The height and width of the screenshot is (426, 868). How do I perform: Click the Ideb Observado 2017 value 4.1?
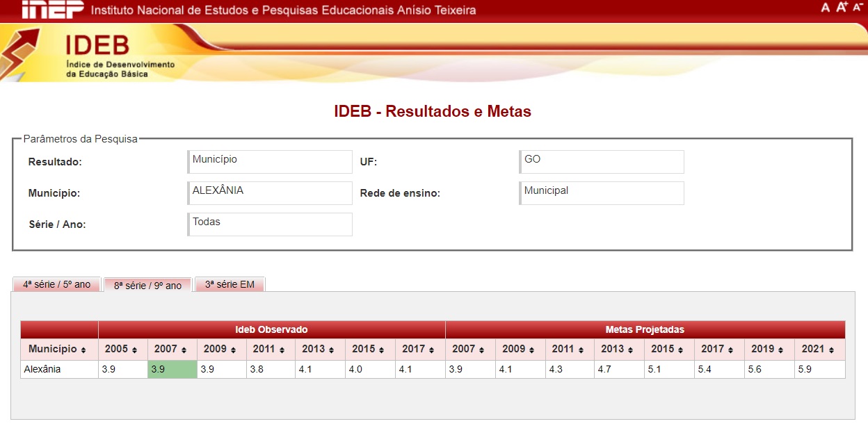click(420, 369)
